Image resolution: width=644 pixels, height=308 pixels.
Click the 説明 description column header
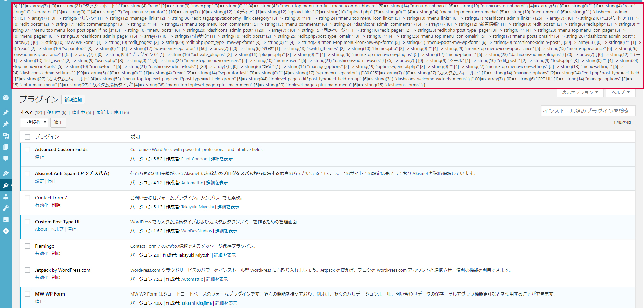135,137
